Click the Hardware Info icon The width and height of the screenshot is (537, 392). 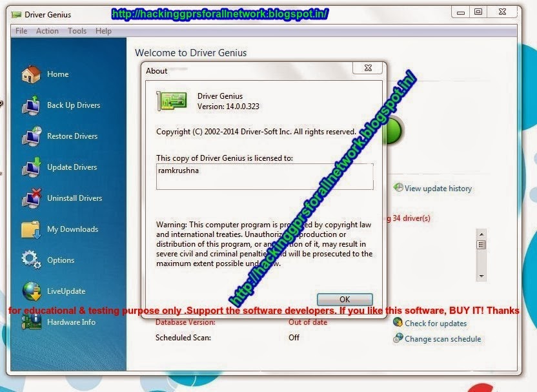click(x=31, y=322)
